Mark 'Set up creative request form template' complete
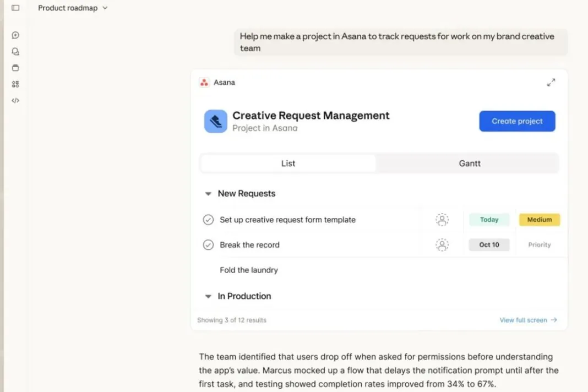 (x=208, y=220)
